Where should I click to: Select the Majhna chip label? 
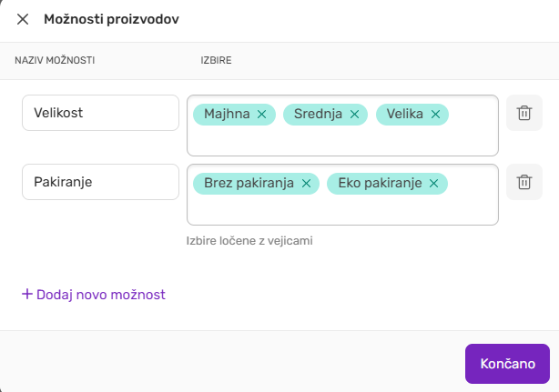tap(227, 114)
